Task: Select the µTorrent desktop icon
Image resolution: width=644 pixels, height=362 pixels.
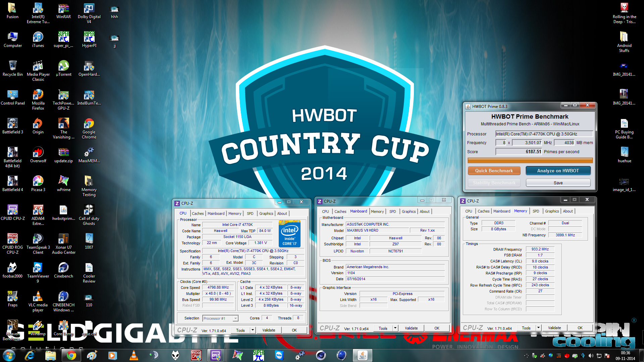Action: (x=63, y=68)
